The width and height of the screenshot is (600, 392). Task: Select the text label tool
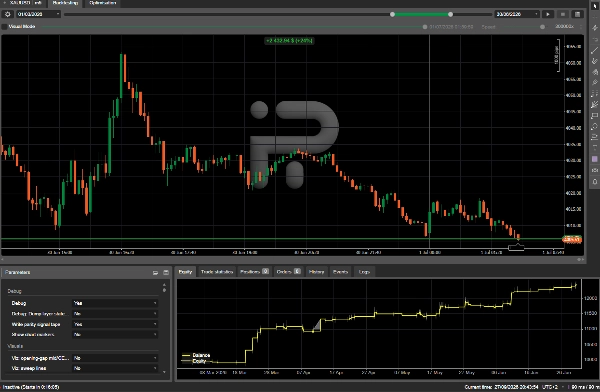tap(594, 148)
